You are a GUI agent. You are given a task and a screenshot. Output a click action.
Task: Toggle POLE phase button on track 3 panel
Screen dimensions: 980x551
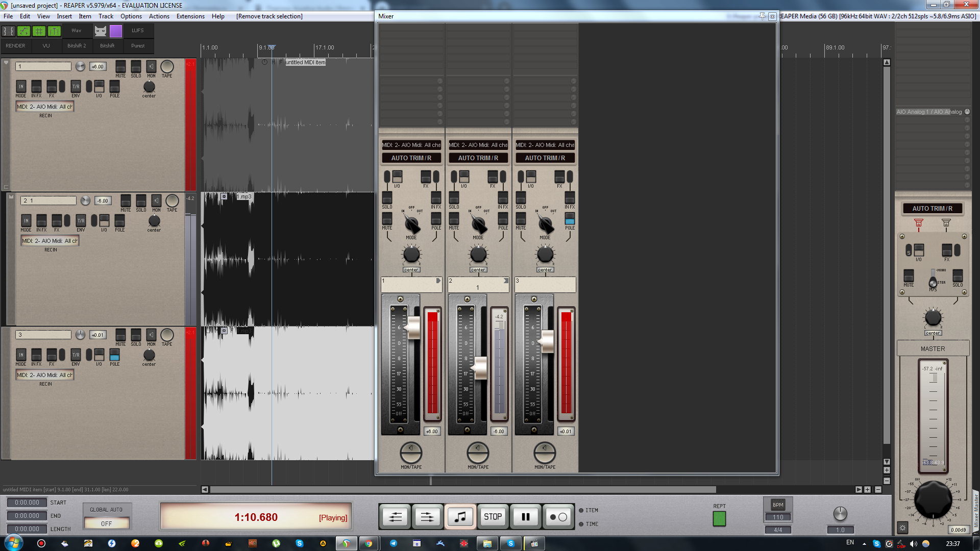point(115,355)
